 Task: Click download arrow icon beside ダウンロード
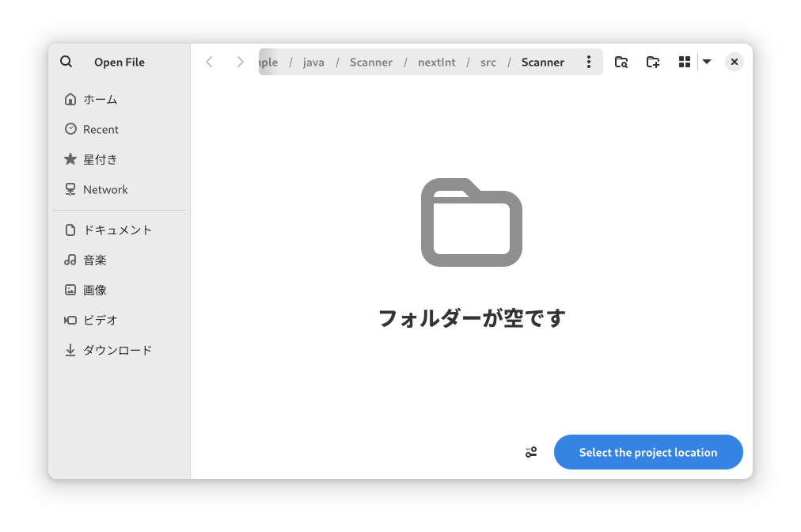pyautogui.click(x=70, y=350)
